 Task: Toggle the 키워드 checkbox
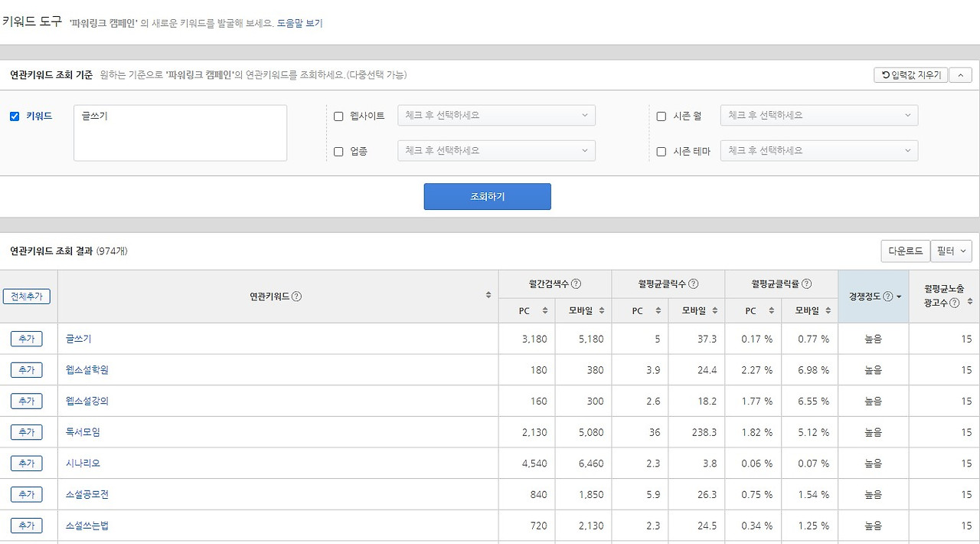15,116
